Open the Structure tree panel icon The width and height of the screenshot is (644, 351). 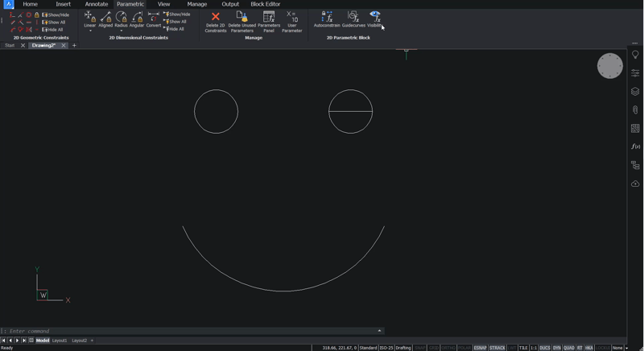click(x=635, y=165)
